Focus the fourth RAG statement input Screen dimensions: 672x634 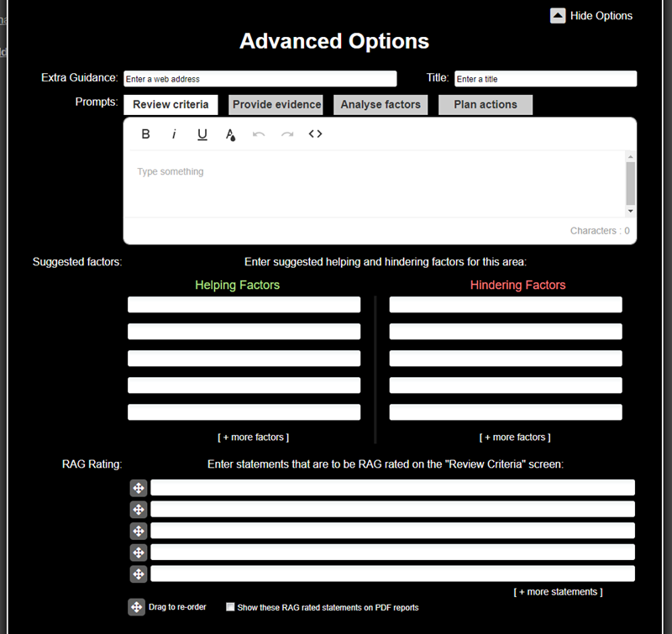392,553
